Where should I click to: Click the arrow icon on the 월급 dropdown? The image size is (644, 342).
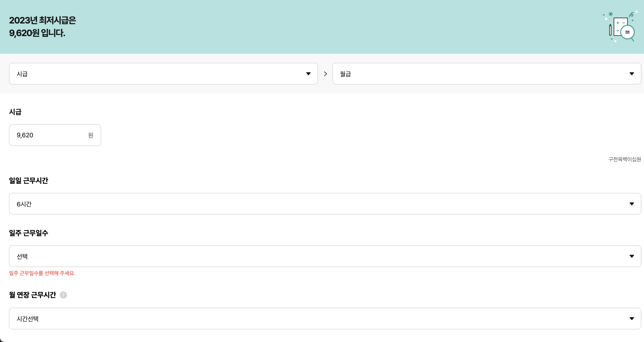pyautogui.click(x=632, y=74)
